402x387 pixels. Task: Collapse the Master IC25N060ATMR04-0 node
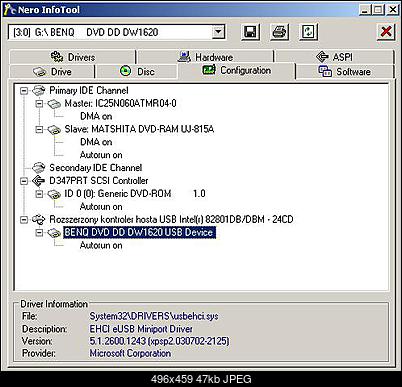[x=39, y=104]
